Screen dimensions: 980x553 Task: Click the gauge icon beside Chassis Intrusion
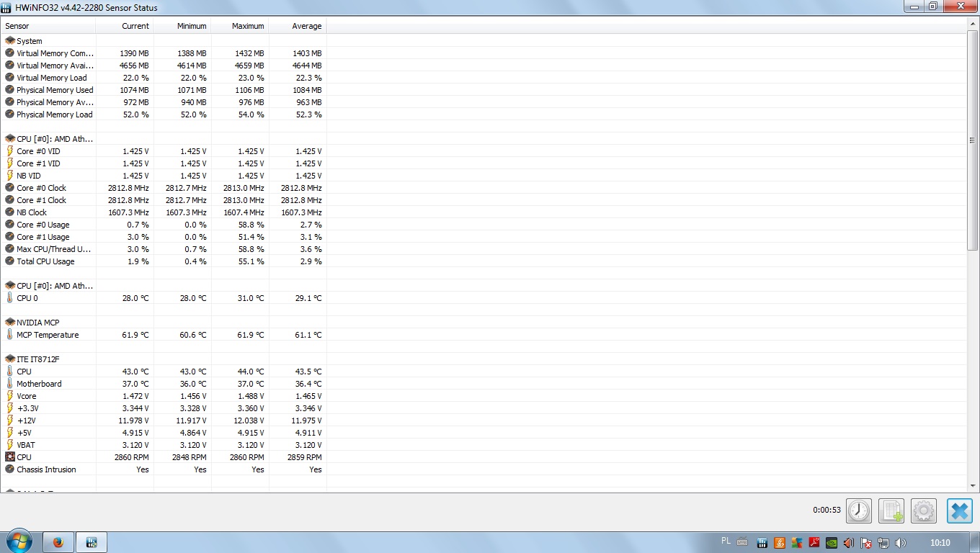click(10, 469)
